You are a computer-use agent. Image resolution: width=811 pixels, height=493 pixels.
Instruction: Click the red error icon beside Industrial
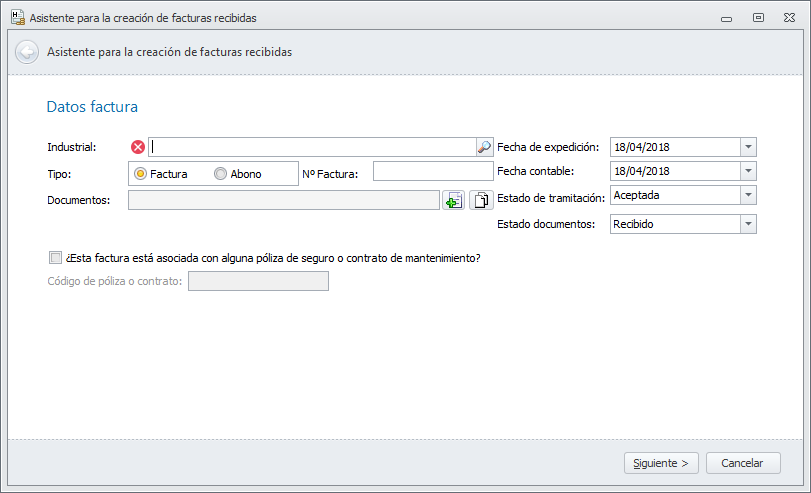click(x=138, y=147)
